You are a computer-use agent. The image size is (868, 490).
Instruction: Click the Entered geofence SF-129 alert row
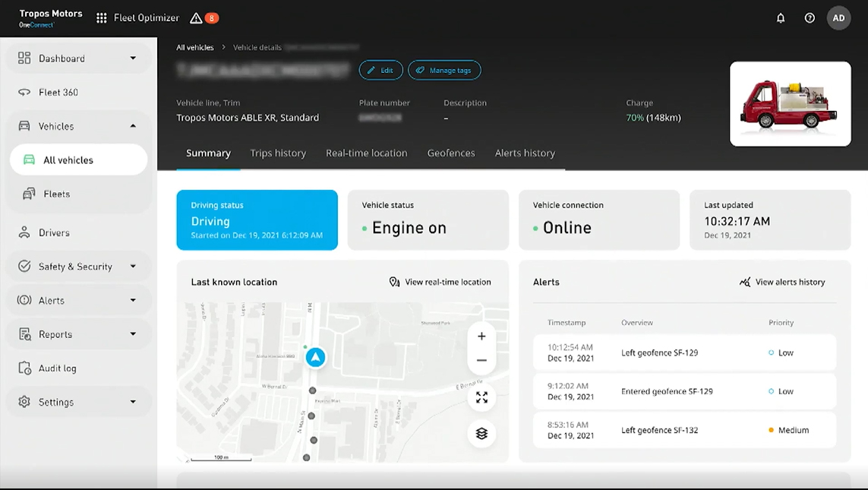pos(684,391)
